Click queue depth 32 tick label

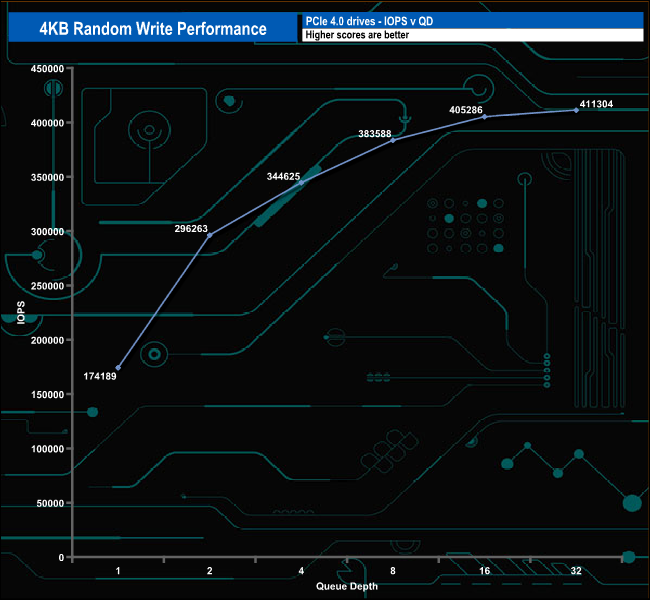[576, 571]
